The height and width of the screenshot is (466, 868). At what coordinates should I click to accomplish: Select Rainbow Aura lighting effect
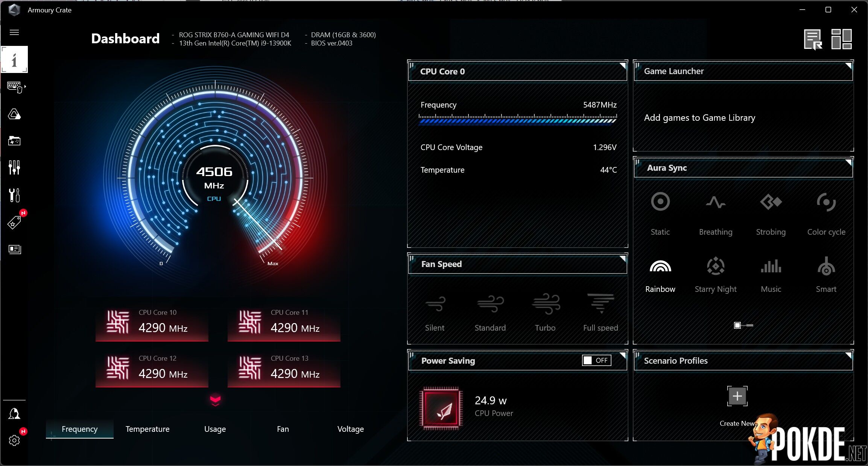(660, 276)
